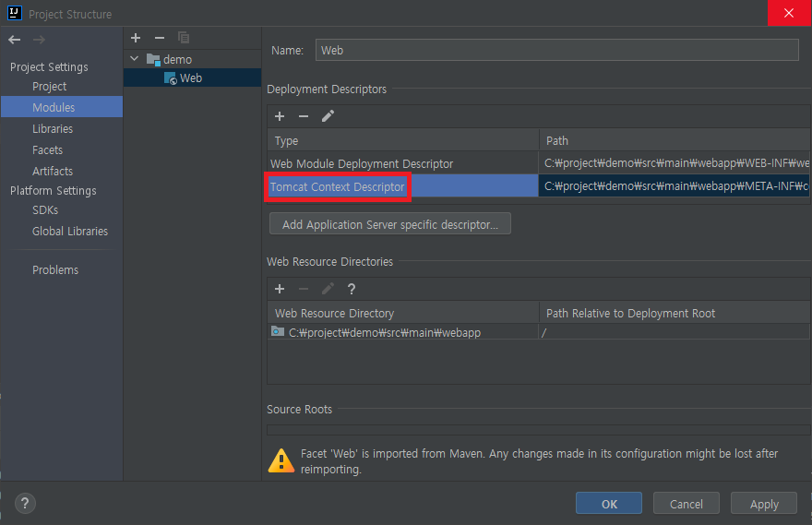Open SDKs platform settings

[45, 210]
